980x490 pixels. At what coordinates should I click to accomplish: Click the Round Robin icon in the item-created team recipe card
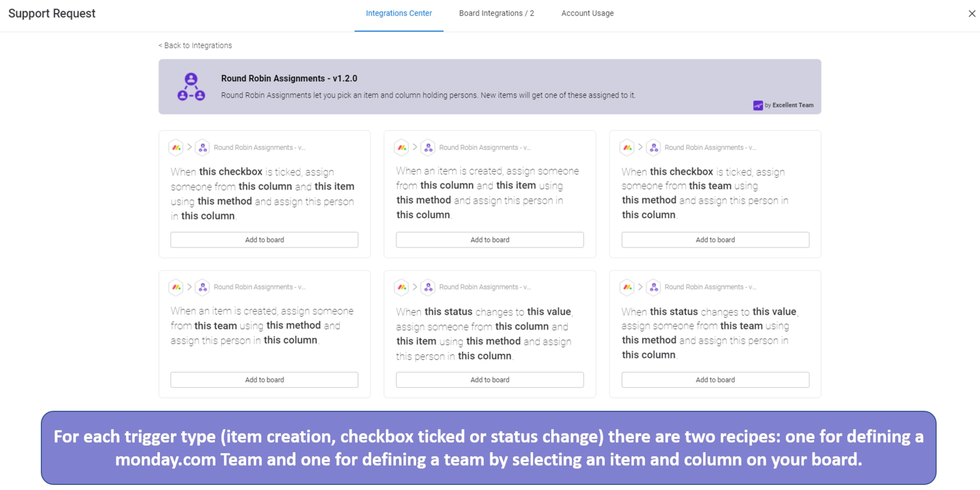[x=203, y=287]
